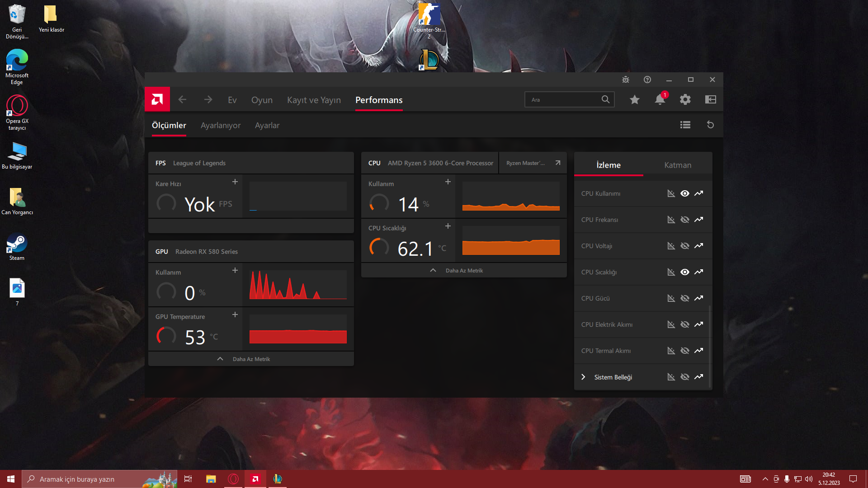
Task: Click the AMD logo home icon
Action: tap(157, 99)
